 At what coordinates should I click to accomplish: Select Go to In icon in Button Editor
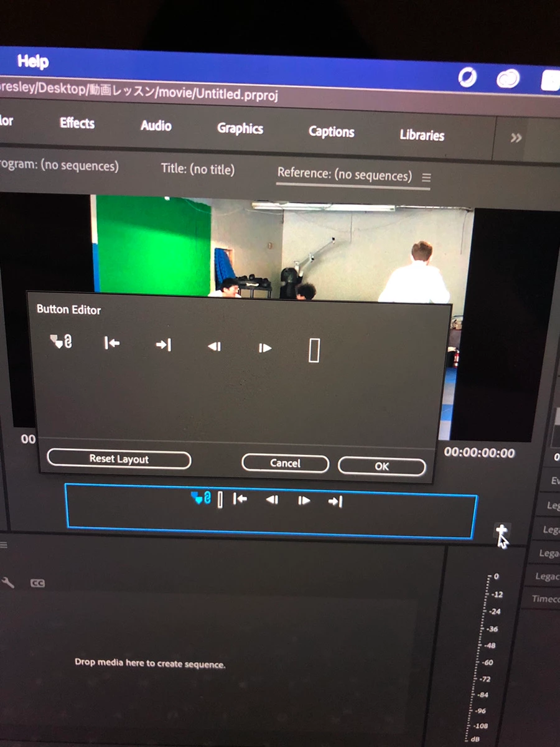pyautogui.click(x=112, y=343)
